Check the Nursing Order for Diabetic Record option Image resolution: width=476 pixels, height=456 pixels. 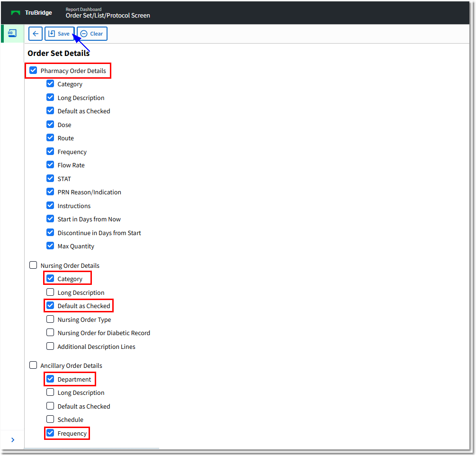(x=50, y=332)
